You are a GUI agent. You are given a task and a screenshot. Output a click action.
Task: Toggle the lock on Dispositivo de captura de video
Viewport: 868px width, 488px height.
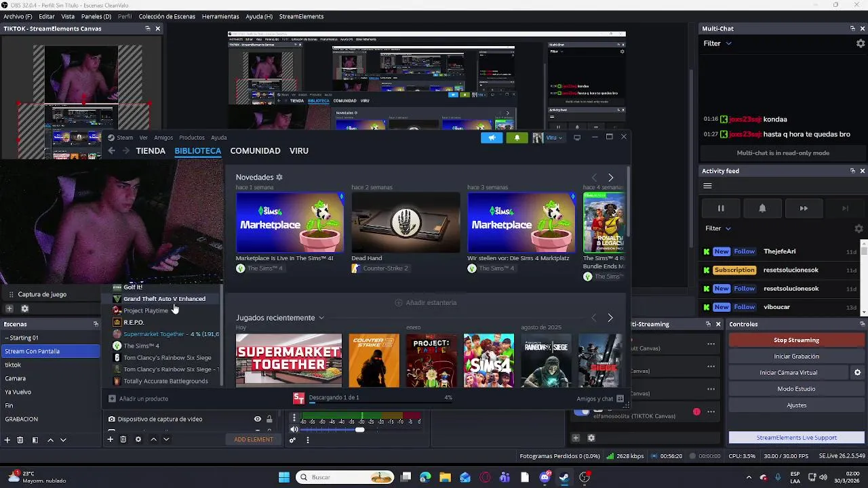(x=269, y=419)
